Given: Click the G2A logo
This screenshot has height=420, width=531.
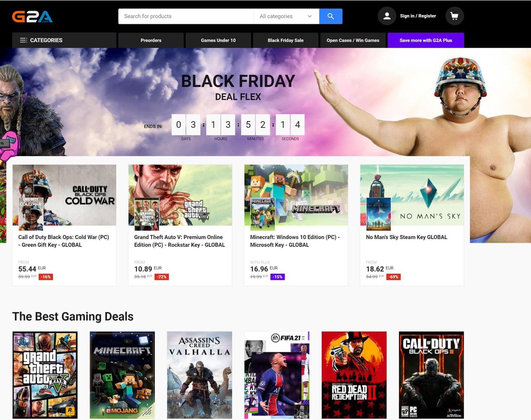Looking at the screenshot, I should 32,16.
